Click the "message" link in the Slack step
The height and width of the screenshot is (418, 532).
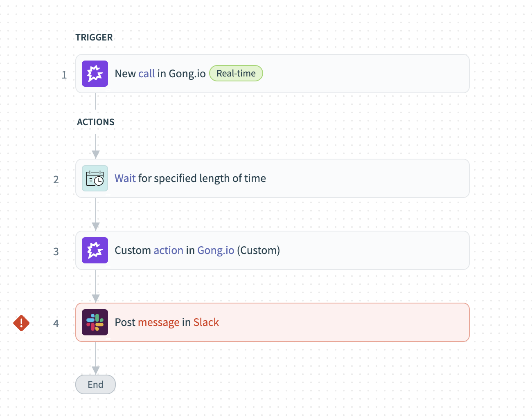coord(159,322)
